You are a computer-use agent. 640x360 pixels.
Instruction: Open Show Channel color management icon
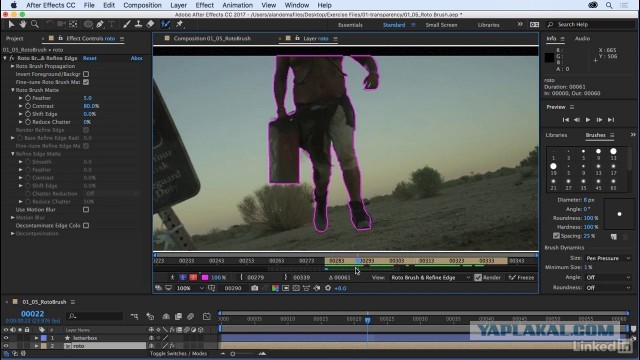coord(275,288)
